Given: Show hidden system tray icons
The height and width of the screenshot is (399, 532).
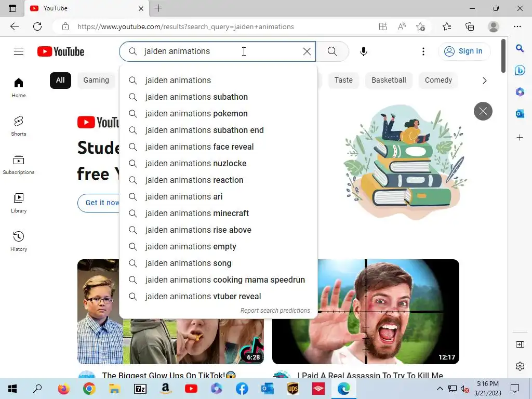Looking at the screenshot, I should (x=440, y=389).
